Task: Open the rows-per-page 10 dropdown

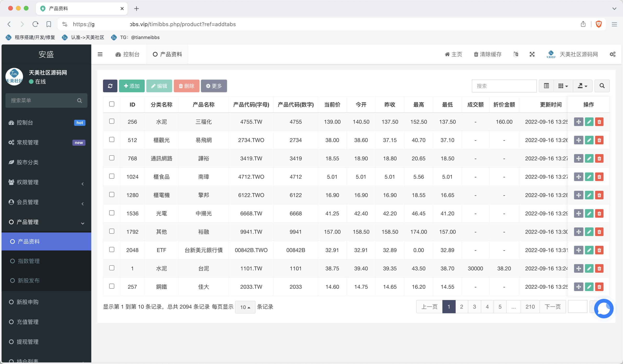Action: 245,307
